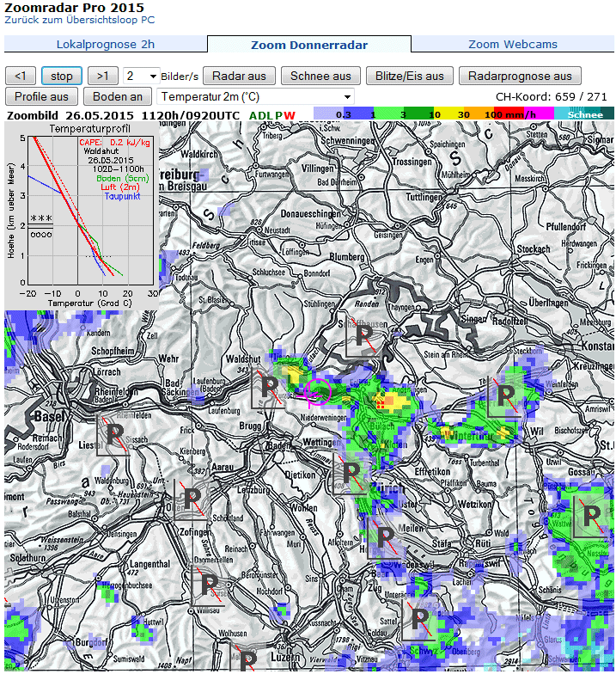The width and height of the screenshot is (616, 674).
Task: Switch to the Lokalprognose 2h tab
Action: tap(106, 45)
